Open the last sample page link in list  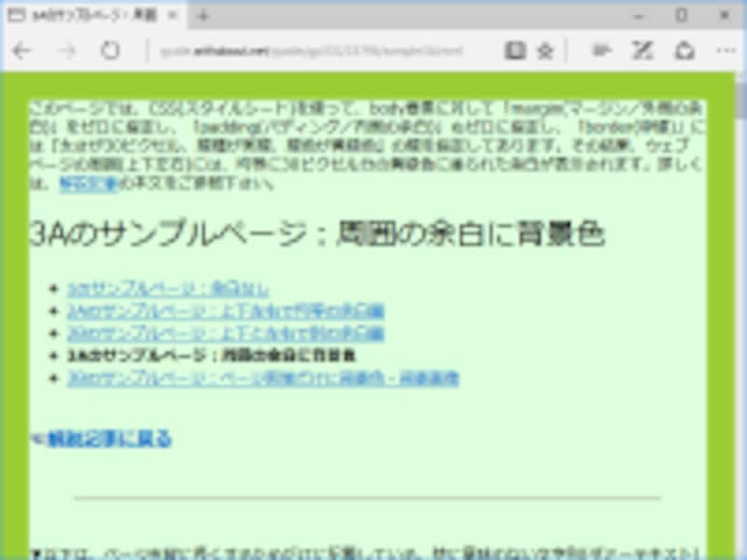click(x=262, y=378)
